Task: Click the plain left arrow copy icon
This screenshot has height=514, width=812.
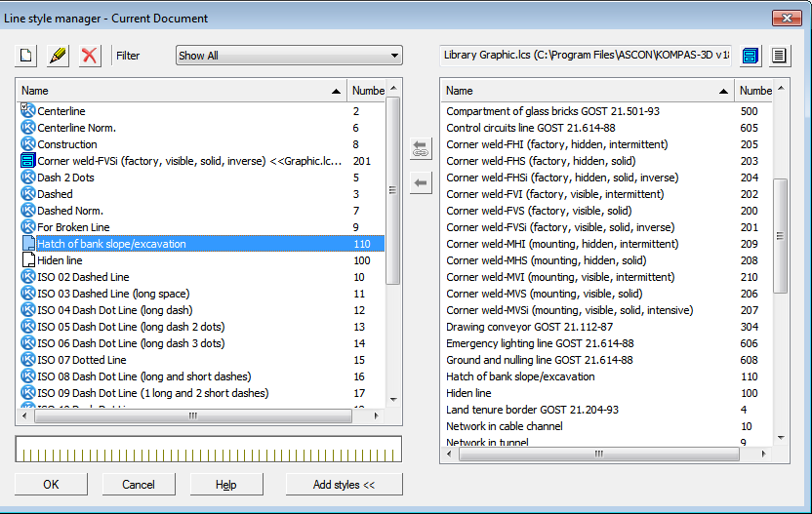Action: 421,182
